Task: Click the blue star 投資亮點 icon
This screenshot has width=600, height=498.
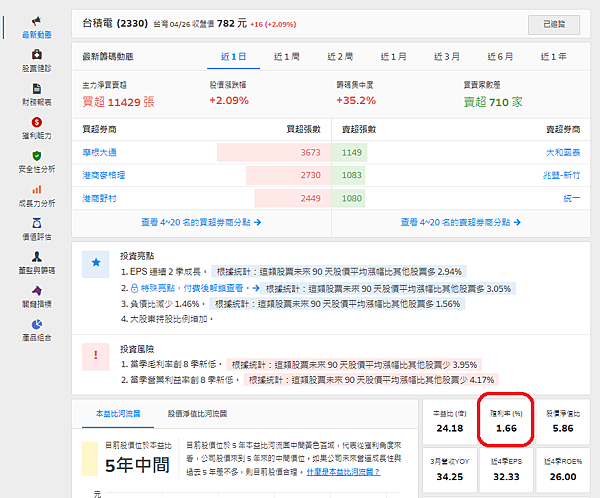Action: pyautogui.click(x=96, y=264)
